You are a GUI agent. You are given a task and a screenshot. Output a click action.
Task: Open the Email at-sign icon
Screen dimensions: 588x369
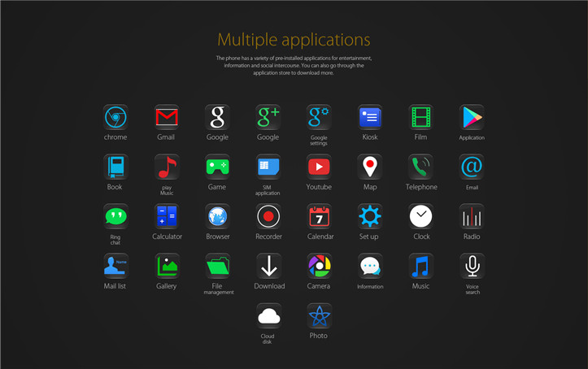coord(472,167)
